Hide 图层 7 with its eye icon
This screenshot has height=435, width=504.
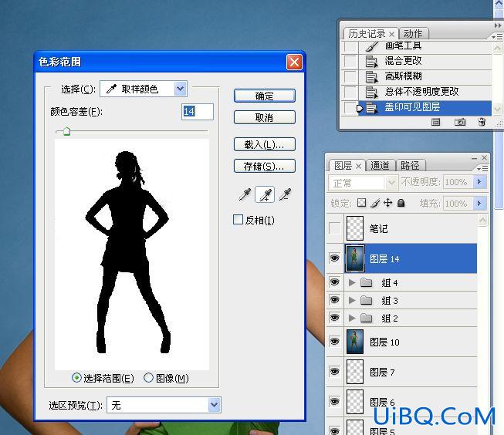point(335,372)
